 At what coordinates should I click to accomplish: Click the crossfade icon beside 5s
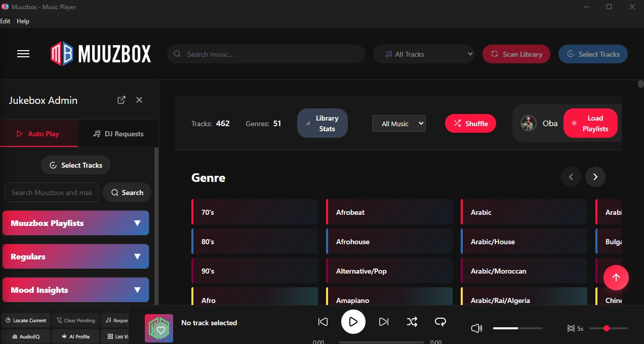[x=571, y=328]
